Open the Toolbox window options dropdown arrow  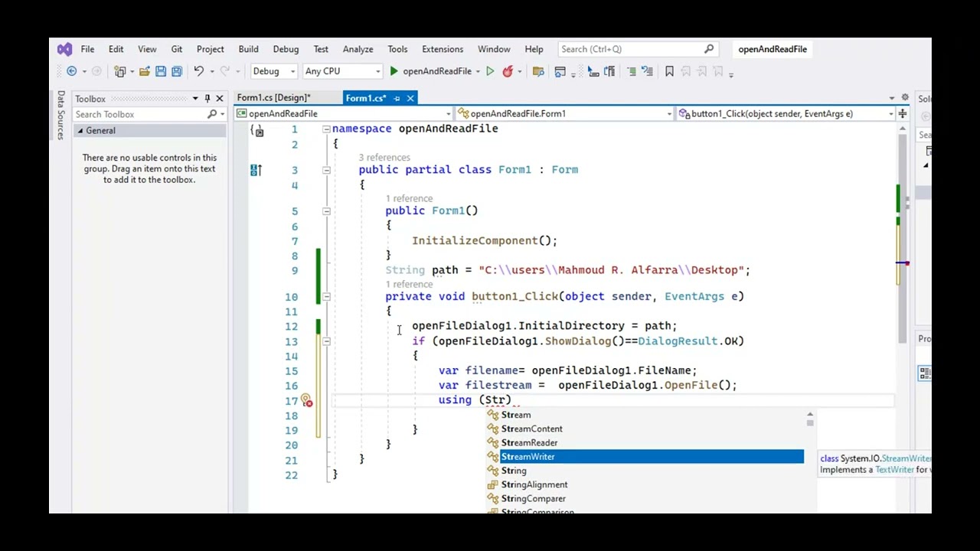tap(195, 99)
